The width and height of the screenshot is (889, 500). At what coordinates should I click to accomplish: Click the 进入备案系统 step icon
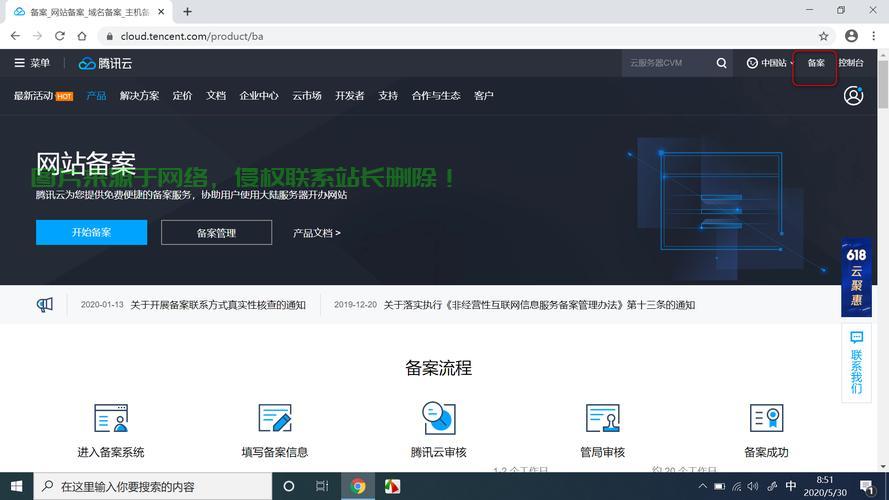tap(110, 418)
